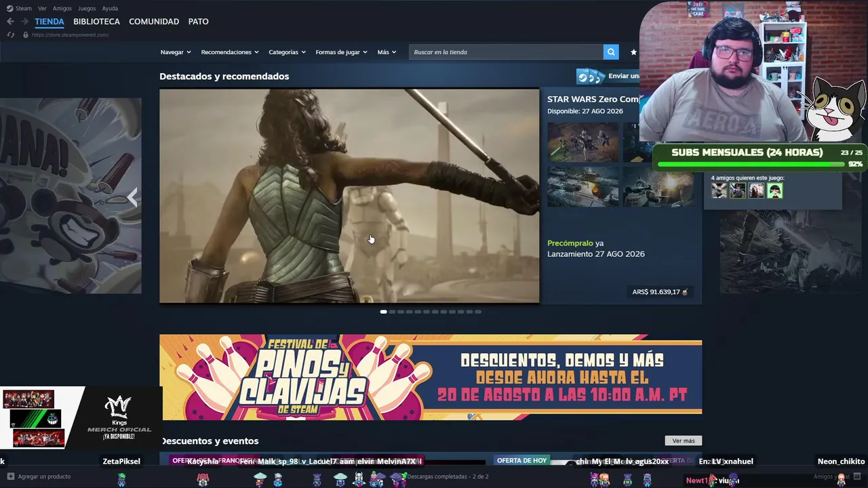
Task: Expand the Recomendaciones dropdown
Action: [x=230, y=52]
